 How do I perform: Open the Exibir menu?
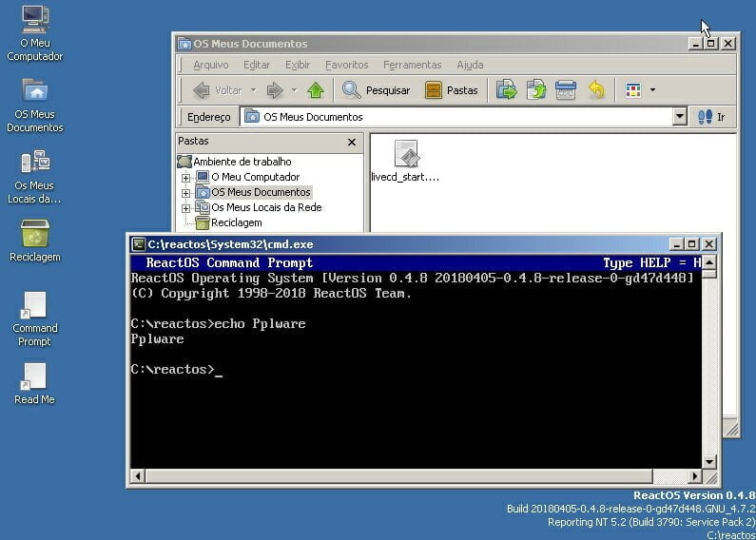pos(298,65)
